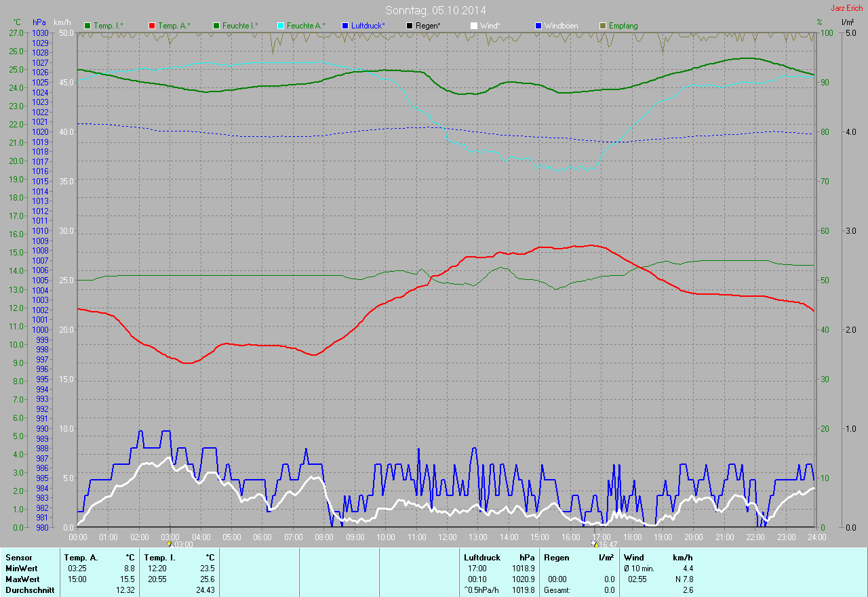Click the Temp. I. maximum time "20:55"
Screen dimensions: 868x597
158,579
